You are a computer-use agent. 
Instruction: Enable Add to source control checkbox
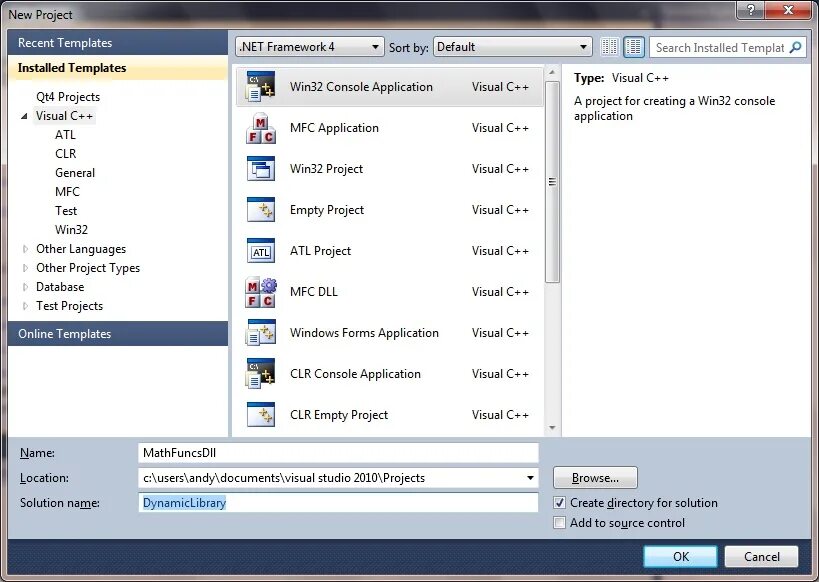point(559,522)
